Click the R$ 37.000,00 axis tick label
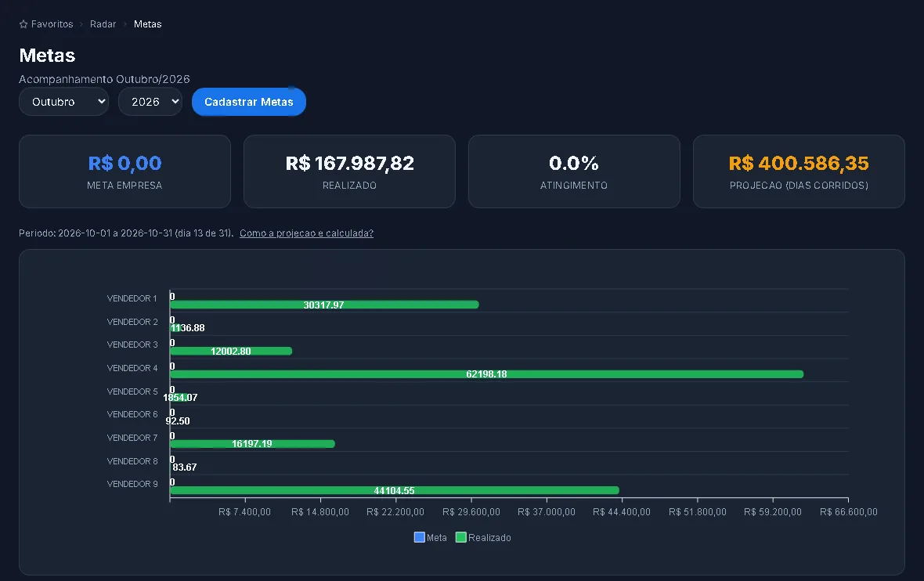 coord(547,512)
